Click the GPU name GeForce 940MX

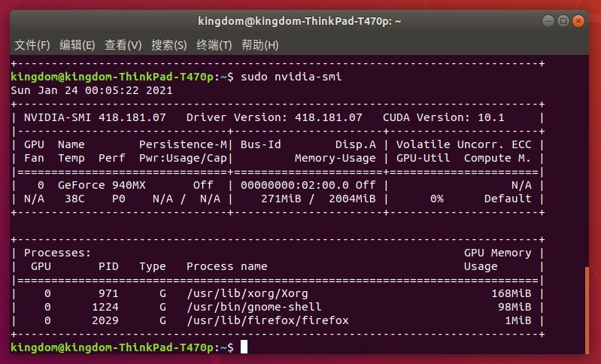(x=102, y=185)
